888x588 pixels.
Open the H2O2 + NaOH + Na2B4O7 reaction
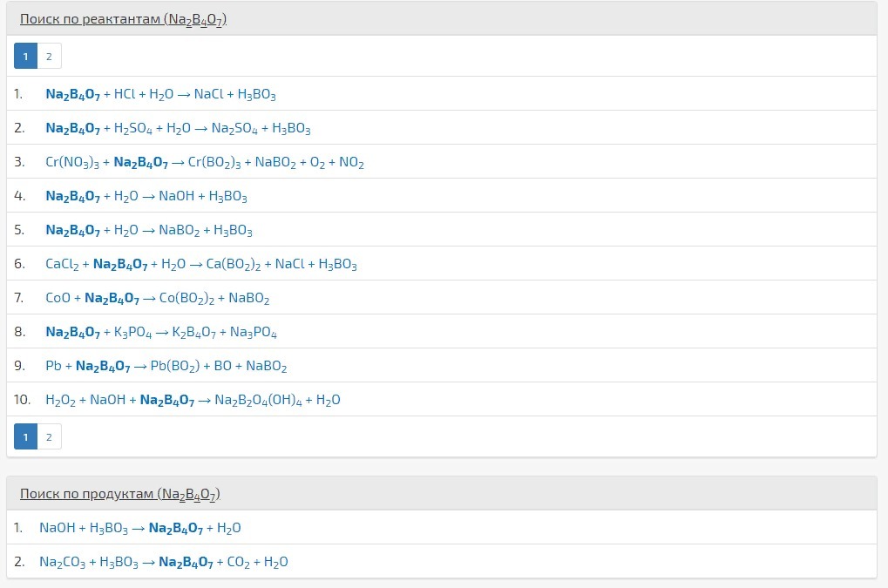193,400
